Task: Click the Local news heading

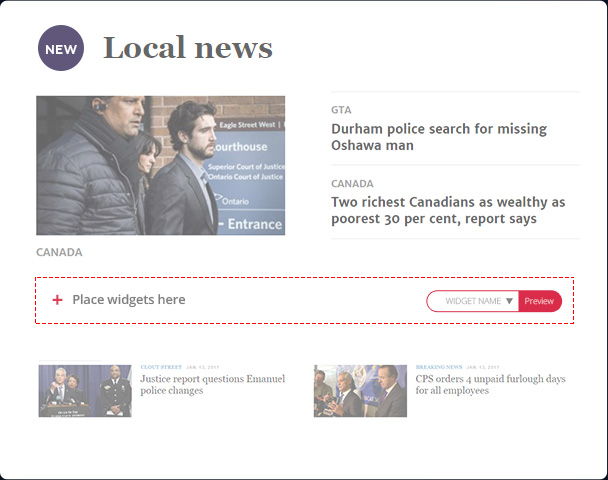Action: pyautogui.click(x=188, y=48)
